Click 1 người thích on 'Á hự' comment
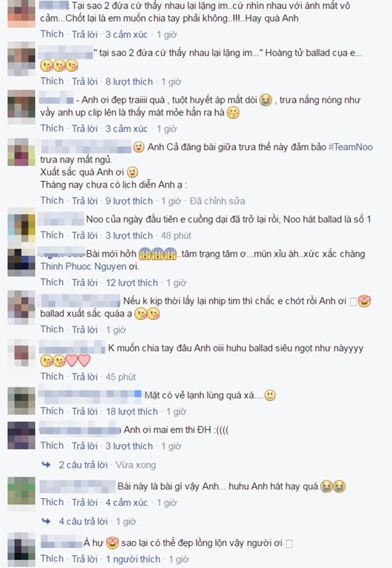This screenshot has width=392, height=568. click(x=133, y=559)
